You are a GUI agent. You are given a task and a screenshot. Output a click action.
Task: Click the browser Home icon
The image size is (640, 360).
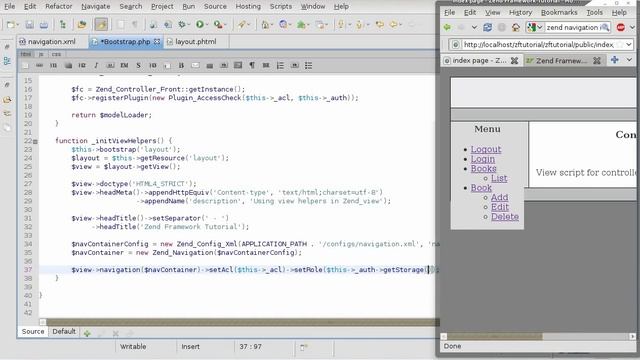(x=516, y=27)
